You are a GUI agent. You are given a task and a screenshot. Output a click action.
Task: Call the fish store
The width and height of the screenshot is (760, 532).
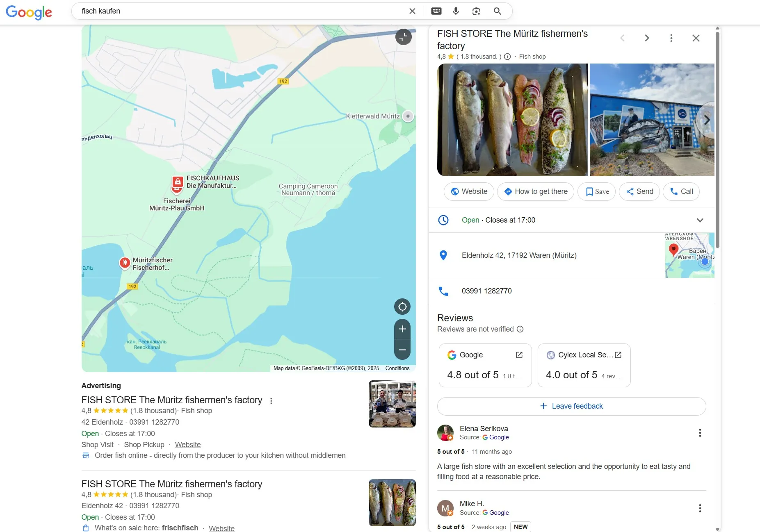pos(681,191)
